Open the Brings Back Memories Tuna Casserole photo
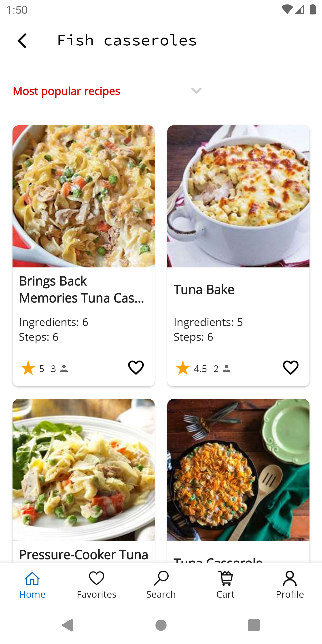Image resolution: width=322 pixels, height=644 pixels. pos(83,196)
